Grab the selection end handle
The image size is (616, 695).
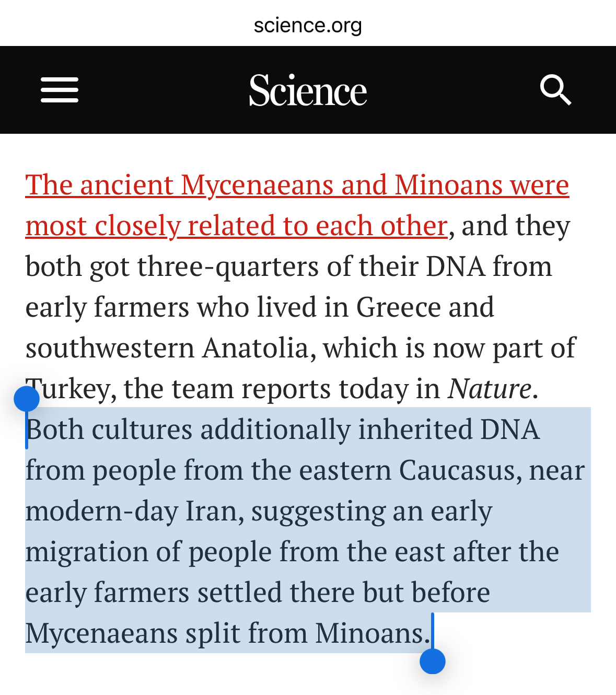point(433,661)
